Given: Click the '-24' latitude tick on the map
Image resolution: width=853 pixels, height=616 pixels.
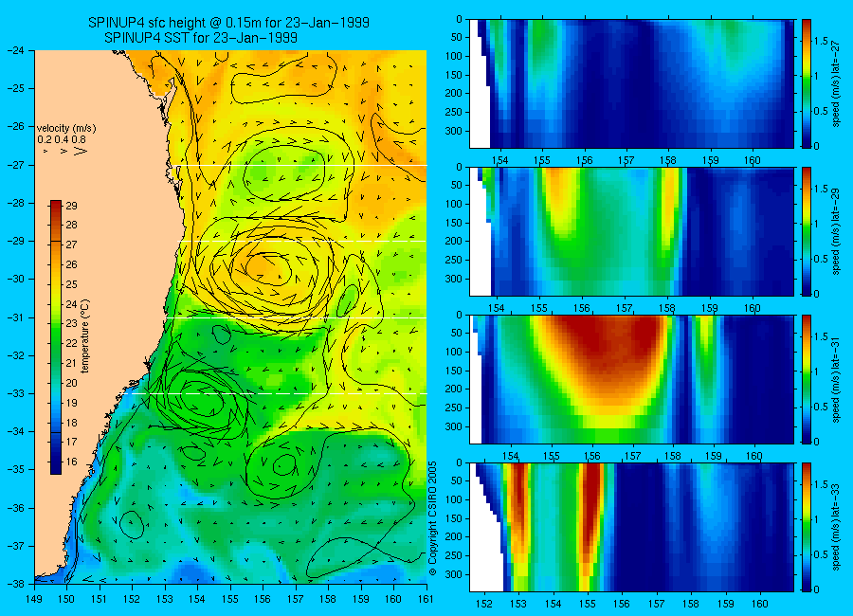Looking at the screenshot, I should (15, 50).
